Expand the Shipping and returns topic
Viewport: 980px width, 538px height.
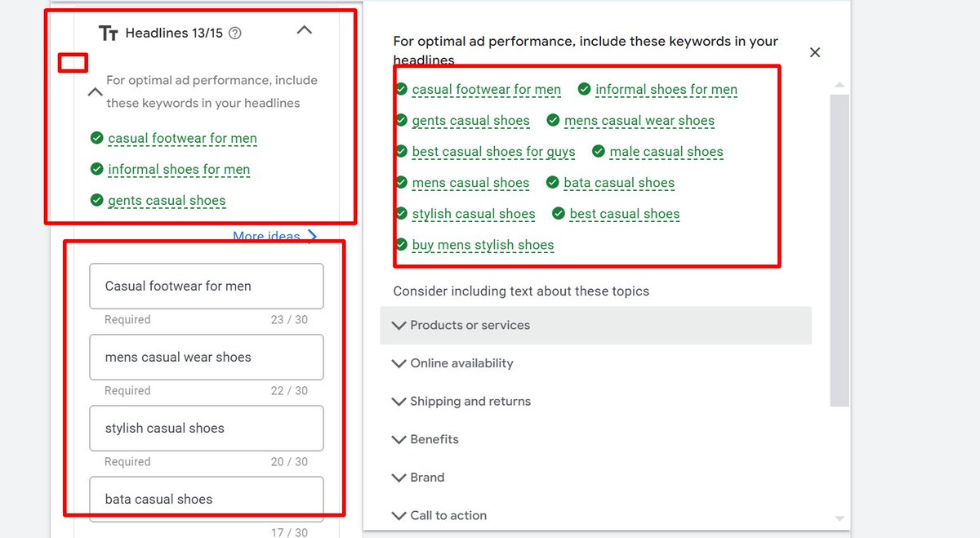(595, 401)
